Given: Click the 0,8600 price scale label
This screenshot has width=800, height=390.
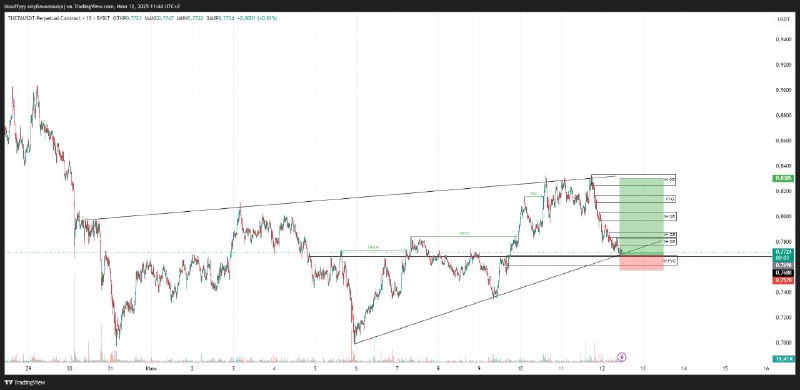Looking at the screenshot, I should pos(783,140).
